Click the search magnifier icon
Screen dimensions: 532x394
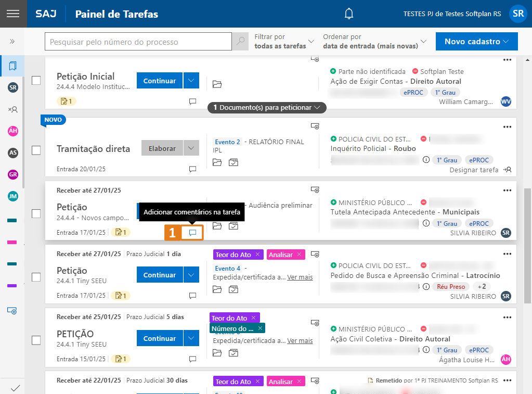240,42
